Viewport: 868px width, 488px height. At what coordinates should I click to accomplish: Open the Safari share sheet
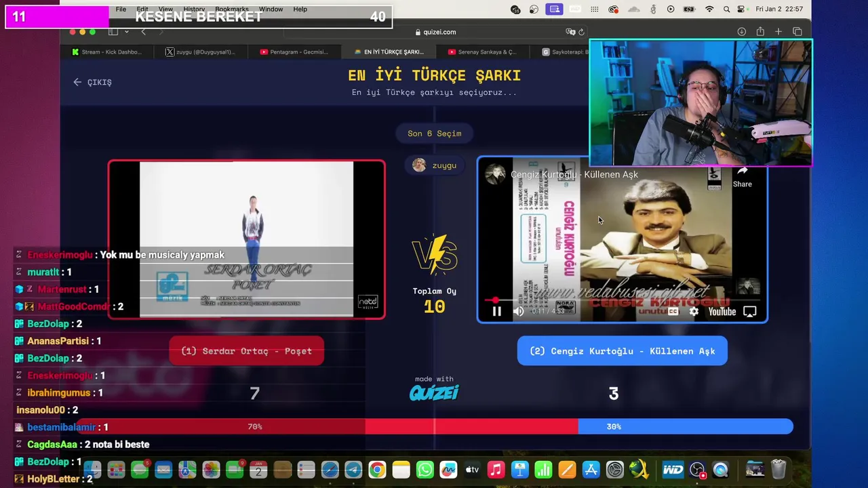[x=760, y=32]
